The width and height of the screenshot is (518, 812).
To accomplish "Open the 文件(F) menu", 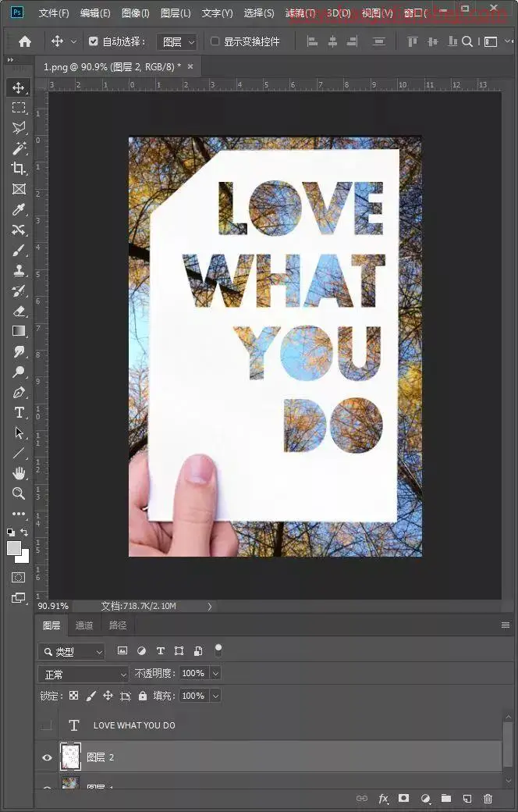I will point(54,13).
